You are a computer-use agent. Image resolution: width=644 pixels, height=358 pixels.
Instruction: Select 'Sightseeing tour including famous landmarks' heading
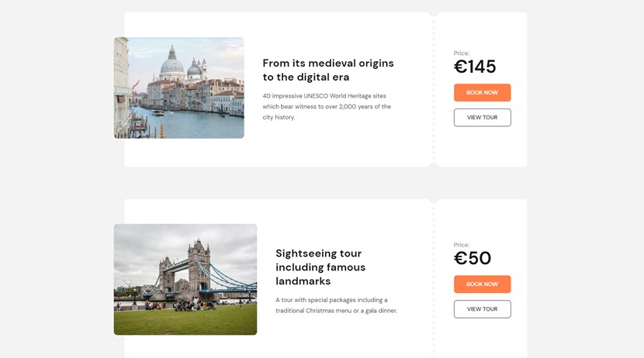click(320, 267)
